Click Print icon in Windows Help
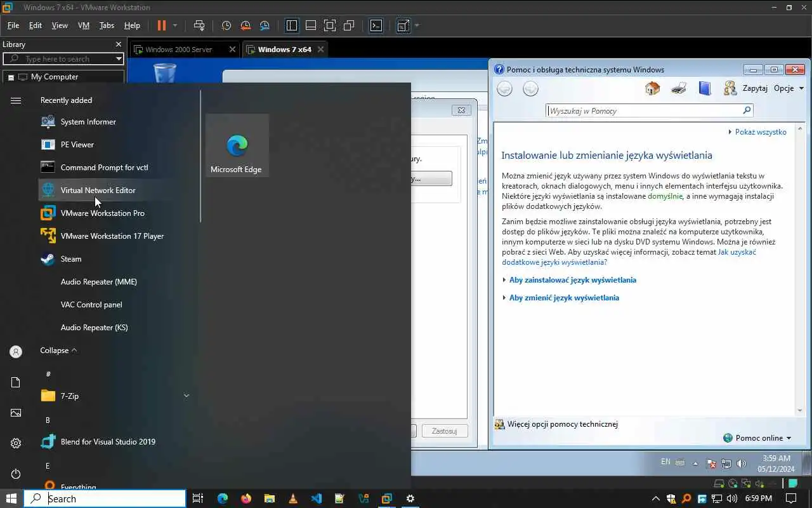 (x=679, y=88)
